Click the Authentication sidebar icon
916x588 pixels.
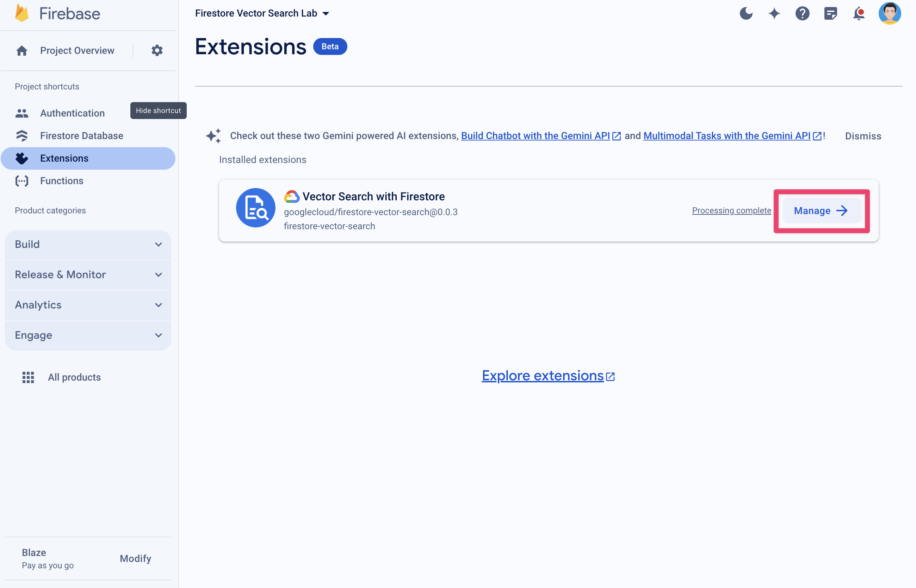[x=22, y=112]
